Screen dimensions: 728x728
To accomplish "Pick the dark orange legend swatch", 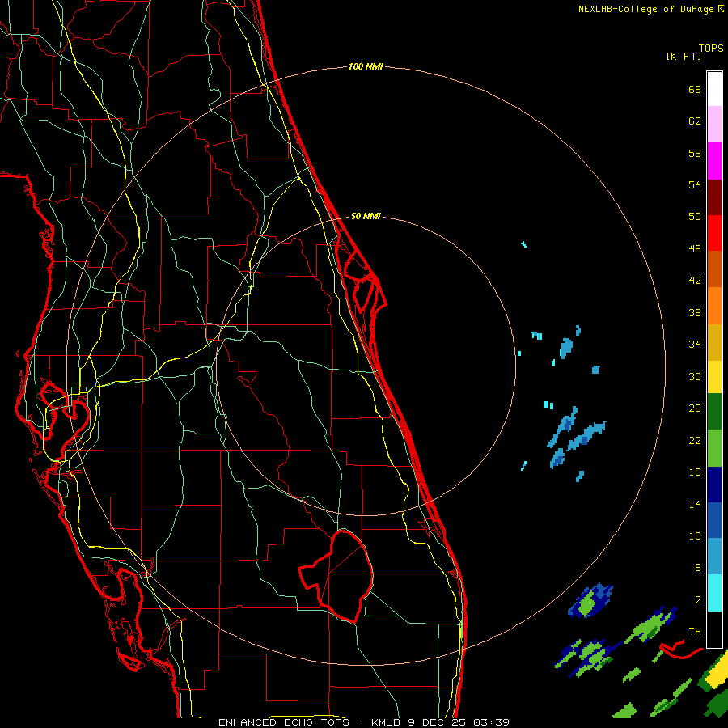I will pyautogui.click(x=714, y=269).
